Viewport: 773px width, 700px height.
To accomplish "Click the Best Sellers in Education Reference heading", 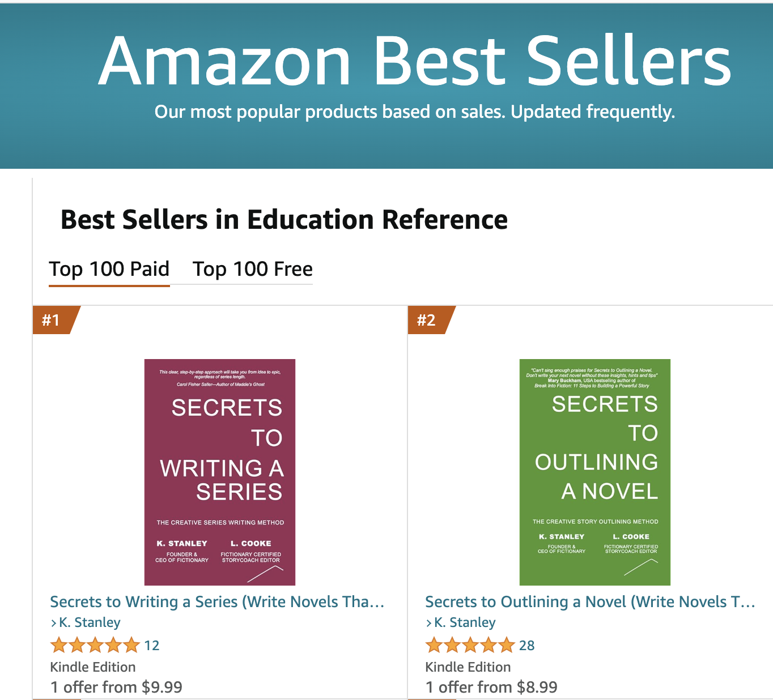I will [284, 220].
